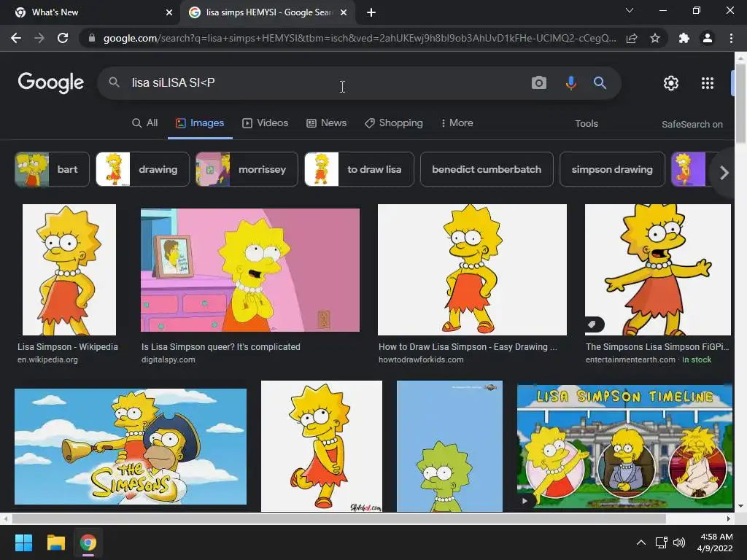Select the benedict cumberbatch chip

coord(487,169)
